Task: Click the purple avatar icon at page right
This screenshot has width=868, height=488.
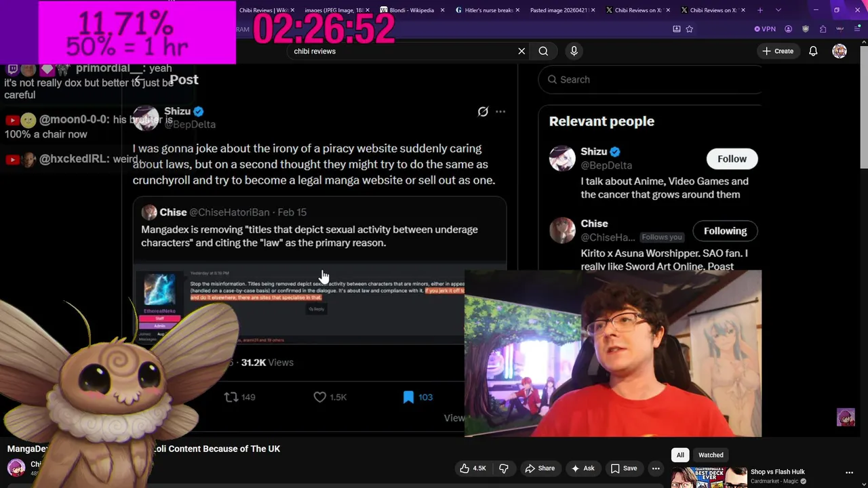Action: [846, 417]
